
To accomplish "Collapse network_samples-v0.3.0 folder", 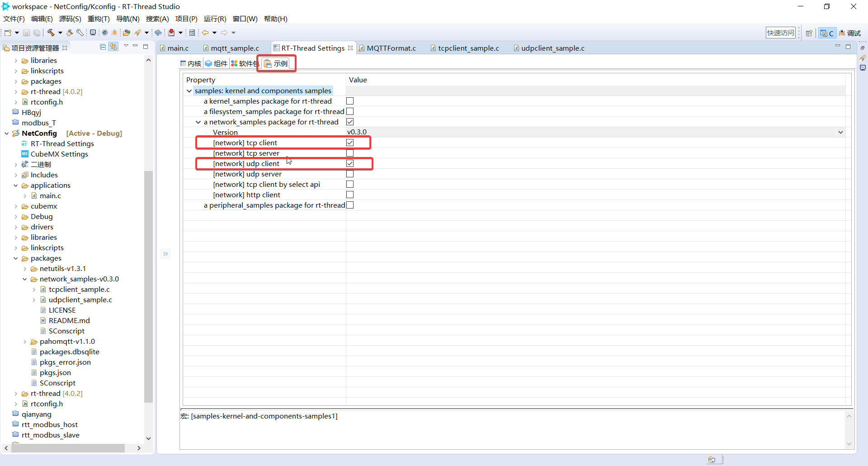I will click(25, 279).
